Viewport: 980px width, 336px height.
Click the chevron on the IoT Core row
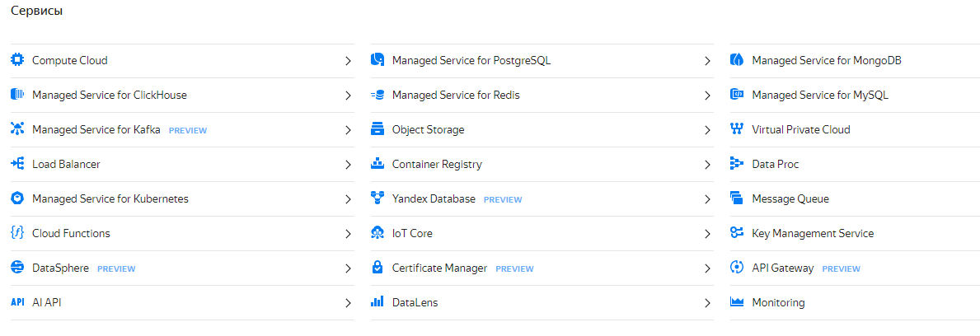(x=707, y=234)
